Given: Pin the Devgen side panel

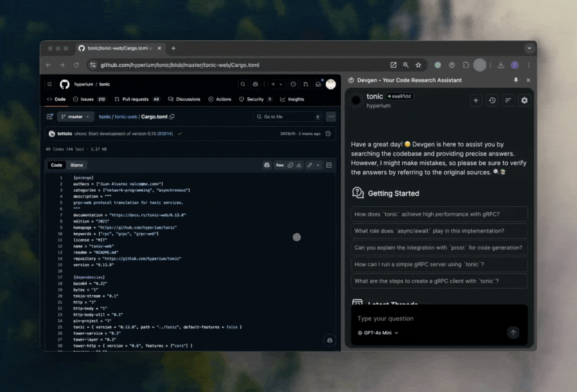Looking at the screenshot, I should pos(515,80).
